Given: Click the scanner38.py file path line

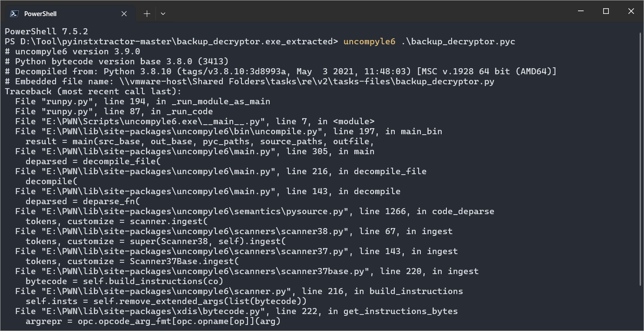Looking at the screenshot, I should (234, 232).
